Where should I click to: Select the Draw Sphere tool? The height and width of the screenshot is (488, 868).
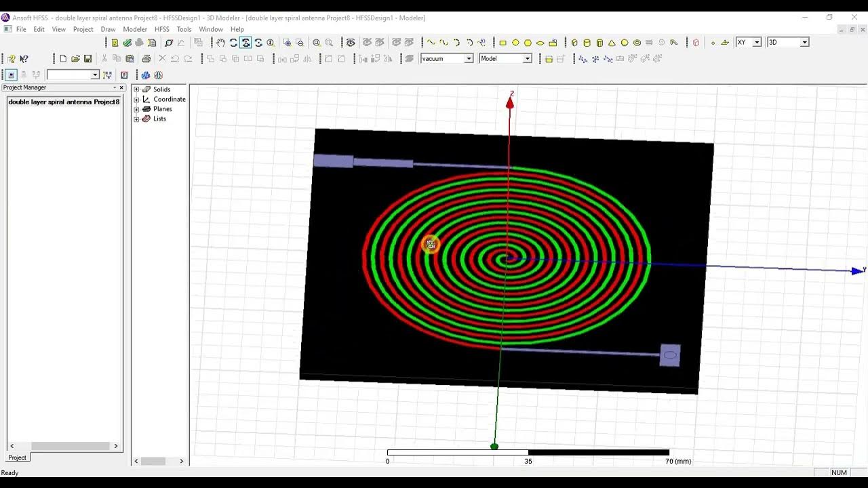[x=625, y=43]
